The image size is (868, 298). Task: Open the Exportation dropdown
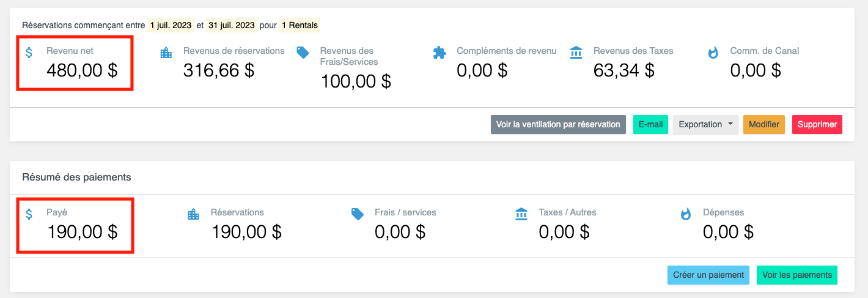coord(705,124)
